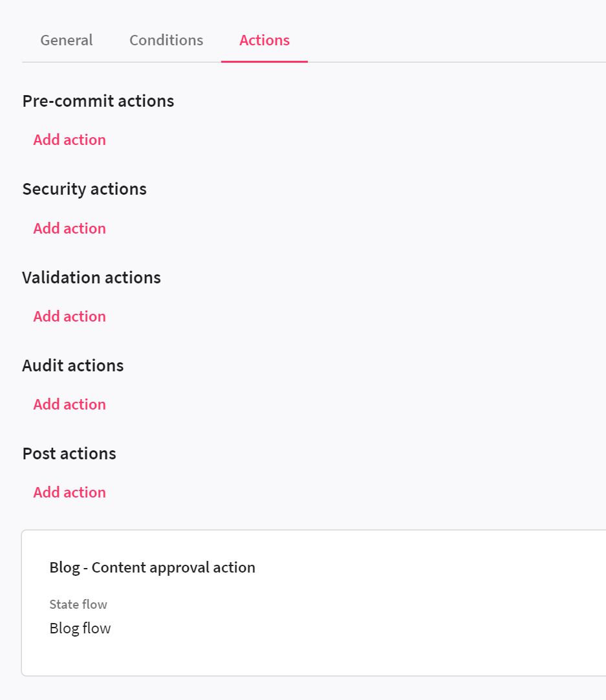Click the pink underline beneath Actions tab
The image size is (606, 700).
pos(265,61)
